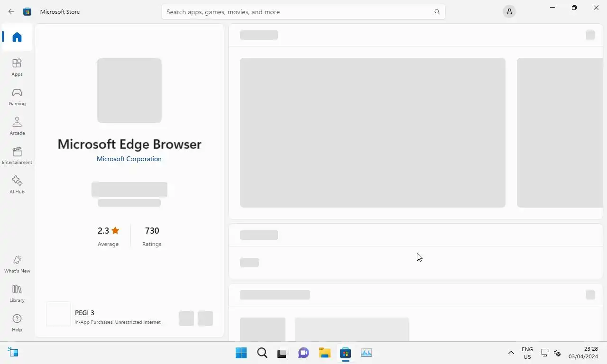Click In-App Purchases, Unrestricted Internet text

click(118, 322)
